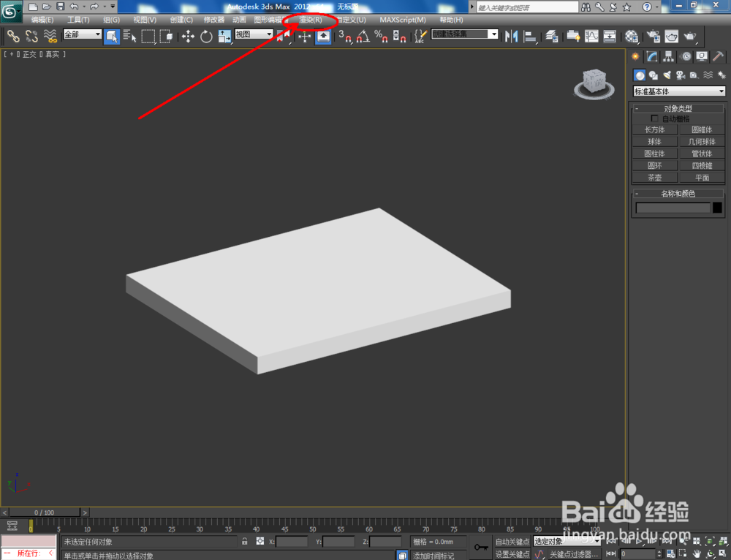Open the black object color swatch
731x560 pixels.
(x=718, y=208)
